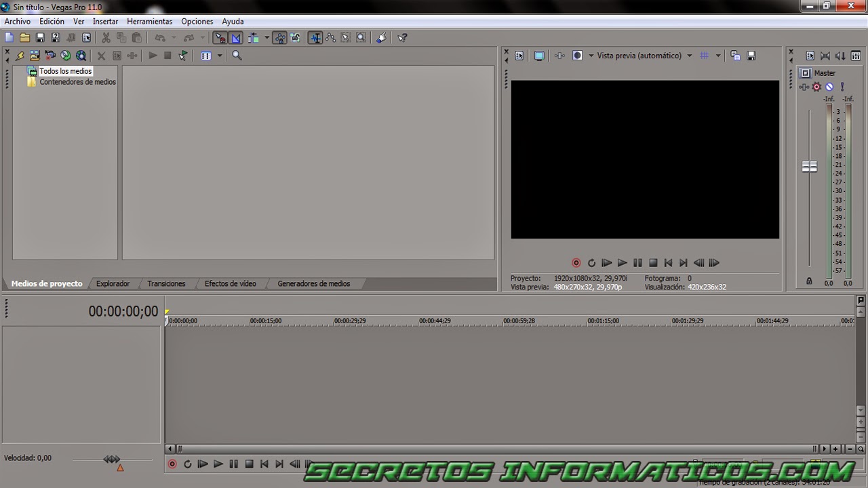
Task: Save the project with the floppy disk icon
Action: pyautogui.click(x=40, y=38)
